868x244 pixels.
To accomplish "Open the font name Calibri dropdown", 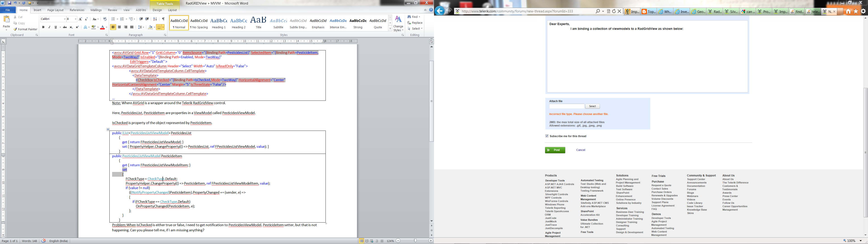I will (65, 19).
